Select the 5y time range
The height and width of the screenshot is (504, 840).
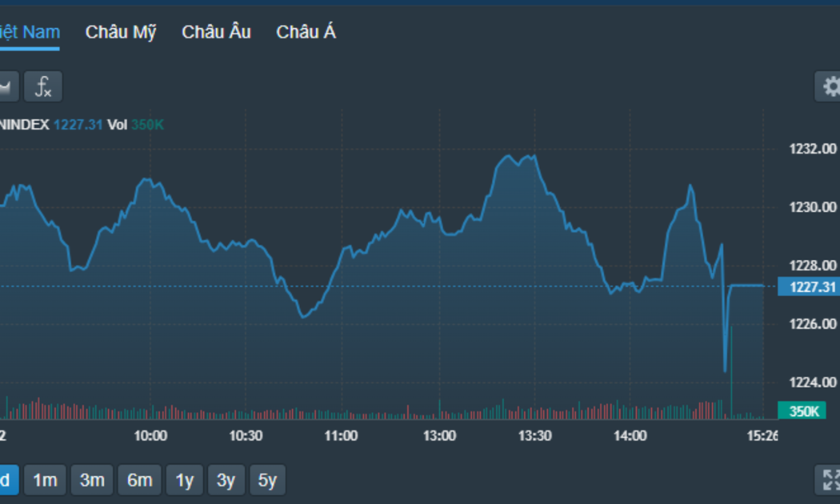click(x=267, y=480)
